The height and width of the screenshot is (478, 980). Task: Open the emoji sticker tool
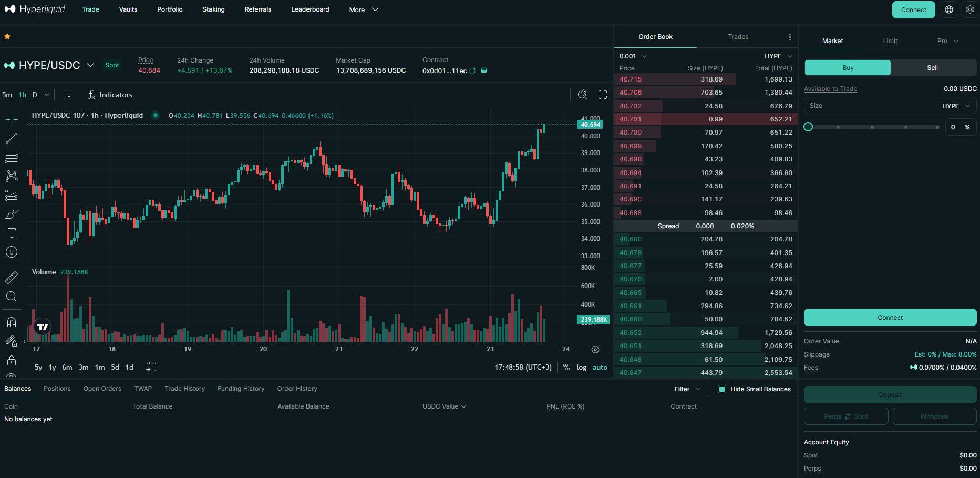[12, 252]
